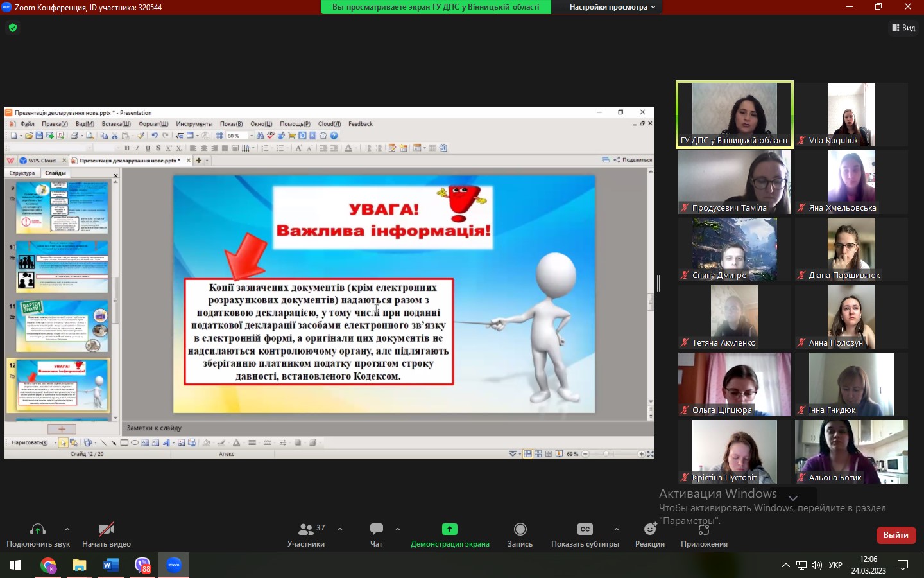This screenshot has width=924, height=578.
Task: Click the system volume speaker icon
Action: pyautogui.click(x=816, y=565)
